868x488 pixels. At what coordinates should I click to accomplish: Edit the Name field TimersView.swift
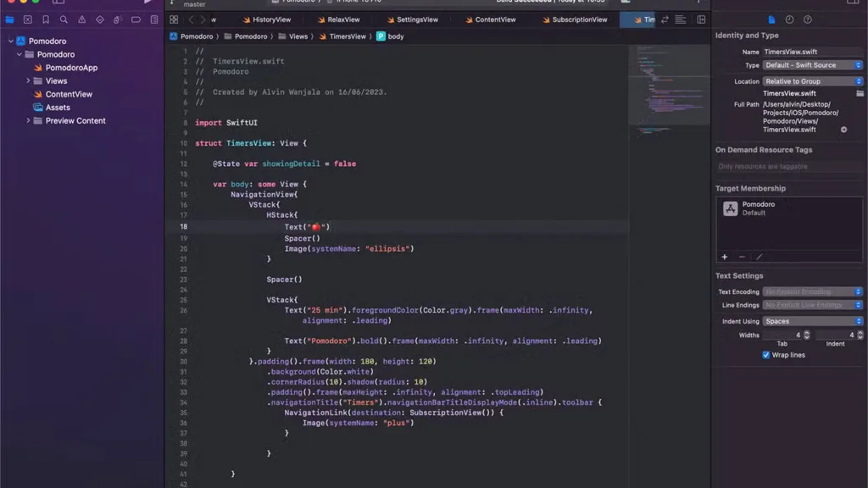point(813,52)
